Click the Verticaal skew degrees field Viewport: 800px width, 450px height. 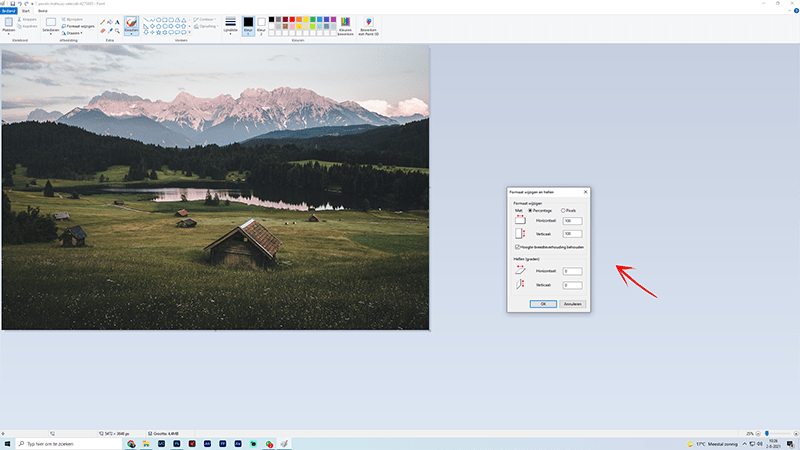(572, 285)
